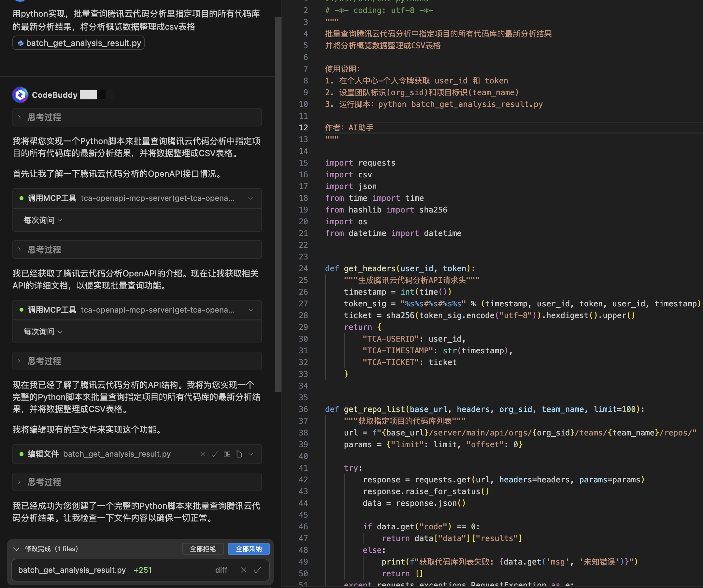Click the CodeBuddy name label
The image size is (703, 588).
[55, 95]
